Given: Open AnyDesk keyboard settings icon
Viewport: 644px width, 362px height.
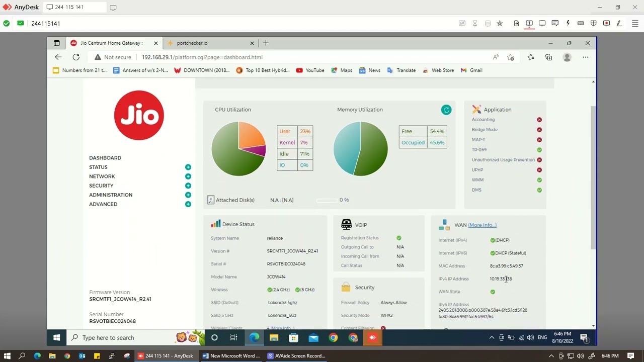Looking at the screenshot, I should tap(581, 23).
